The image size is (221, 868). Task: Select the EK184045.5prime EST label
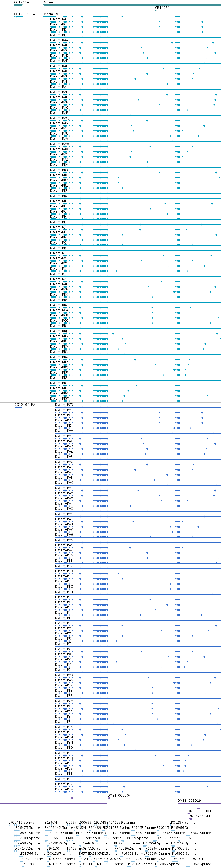(61, 864)
